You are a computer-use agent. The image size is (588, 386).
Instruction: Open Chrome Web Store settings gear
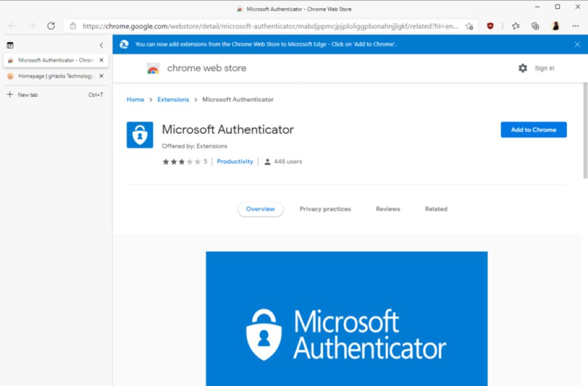[x=523, y=68]
